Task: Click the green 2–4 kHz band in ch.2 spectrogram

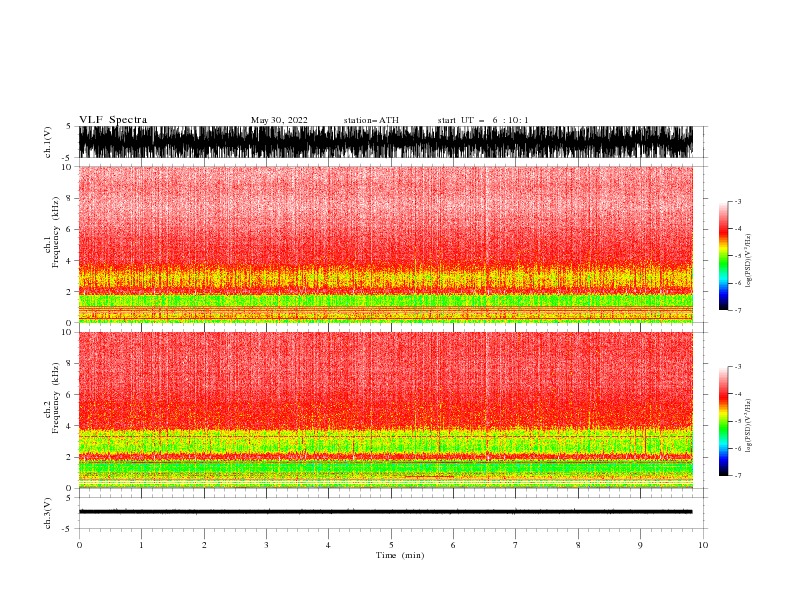Action: 386,441
